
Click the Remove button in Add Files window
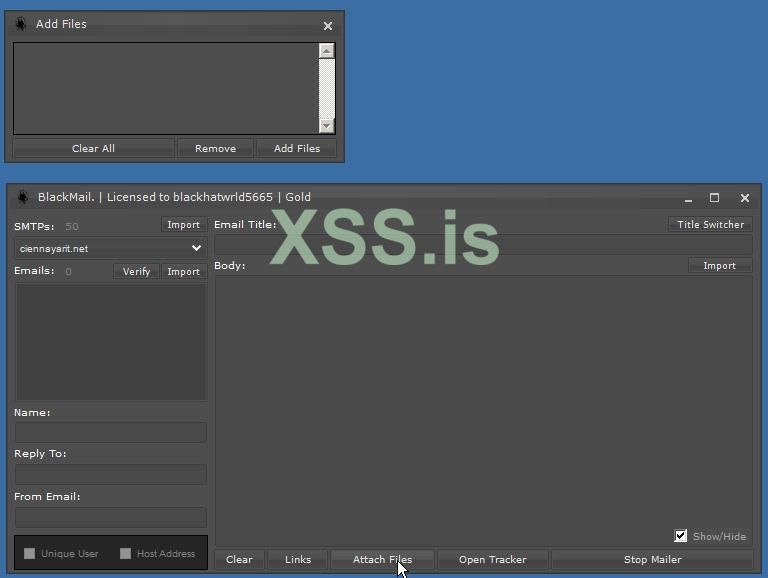pos(216,148)
